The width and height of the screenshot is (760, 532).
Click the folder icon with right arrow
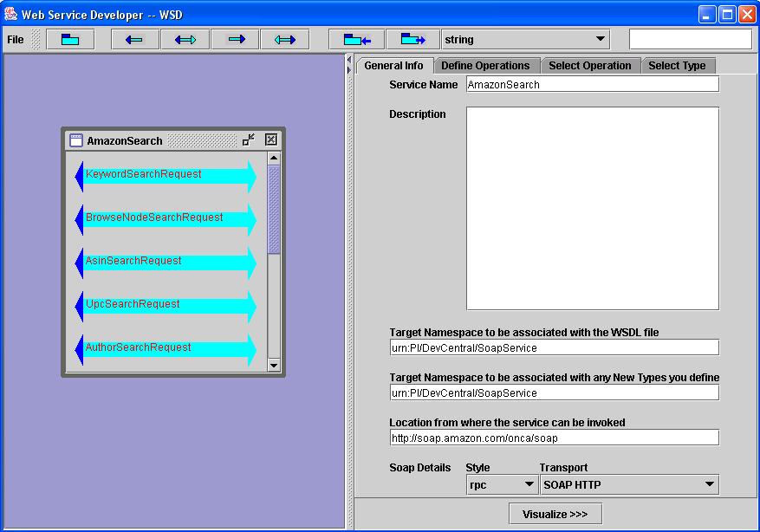[x=413, y=40]
